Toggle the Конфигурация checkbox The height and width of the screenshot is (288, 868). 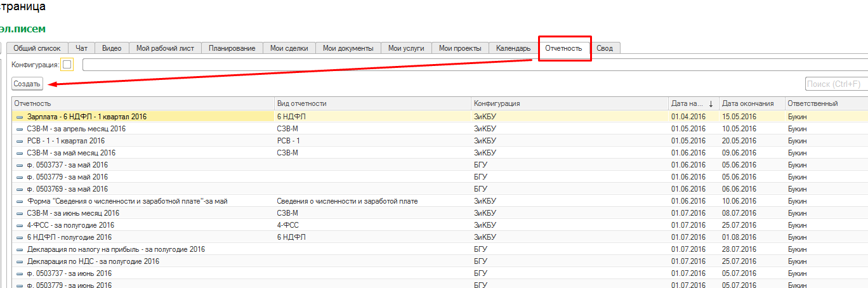(x=67, y=65)
